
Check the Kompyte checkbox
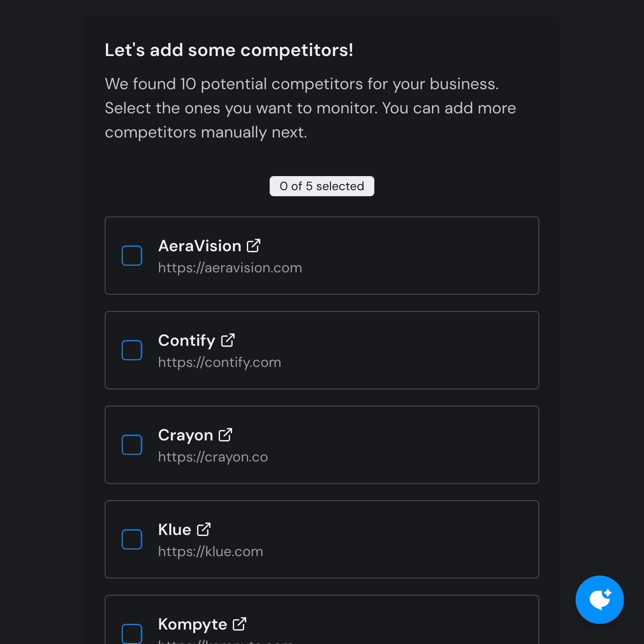pos(132,634)
